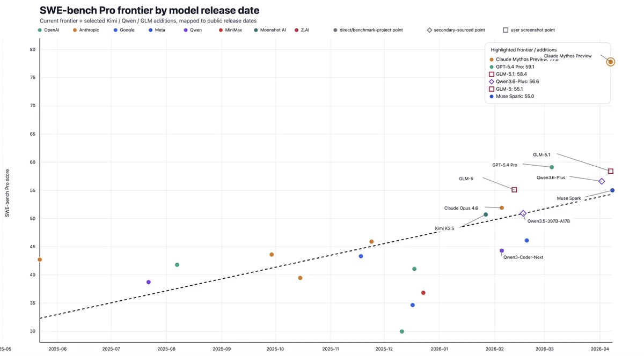
Task: Select the 2025-10 x-axis tick label
Action: click(275, 349)
